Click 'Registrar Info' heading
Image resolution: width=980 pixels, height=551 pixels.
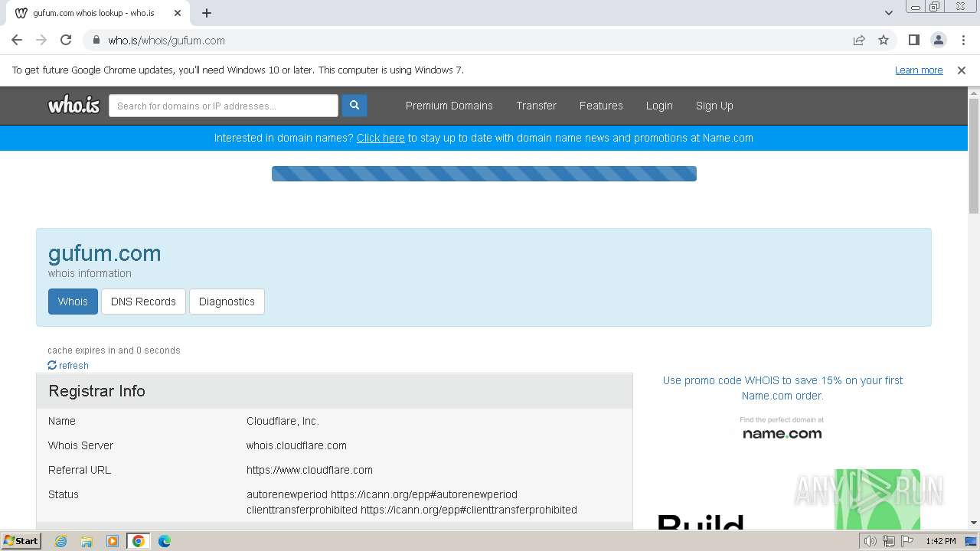(x=96, y=391)
